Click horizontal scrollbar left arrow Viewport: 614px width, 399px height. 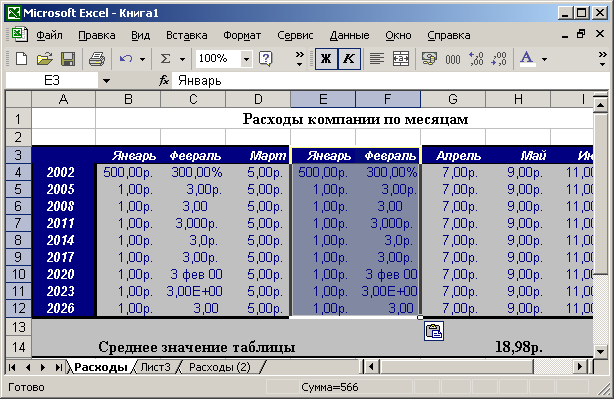pos(371,367)
